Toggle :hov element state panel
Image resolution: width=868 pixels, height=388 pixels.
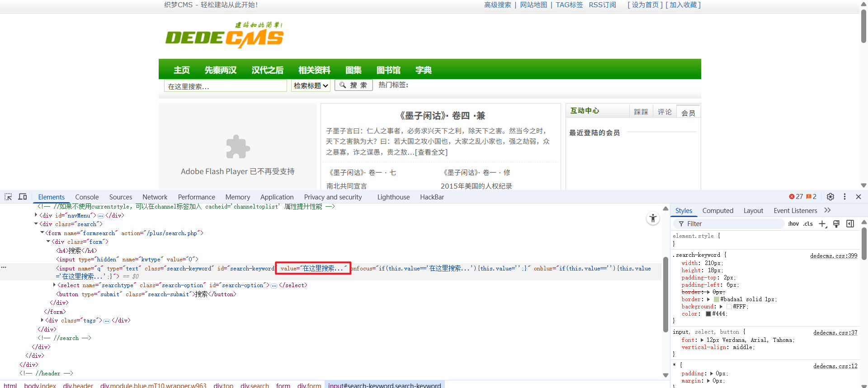[x=793, y=224]
